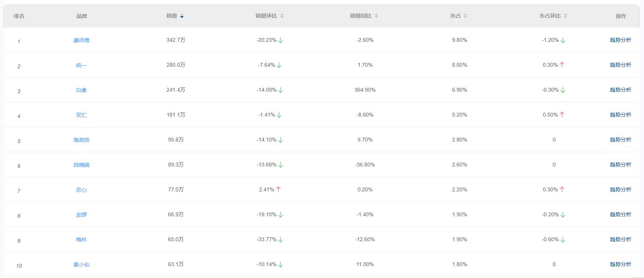Image resolution: width=644 pixels, height=278 pixels.
Task: Open the 自嗨锅 brand link
Action: tap(81, 165)
